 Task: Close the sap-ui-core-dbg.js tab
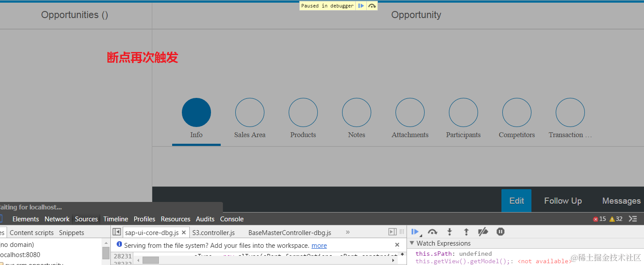click(x=185, y=232)
